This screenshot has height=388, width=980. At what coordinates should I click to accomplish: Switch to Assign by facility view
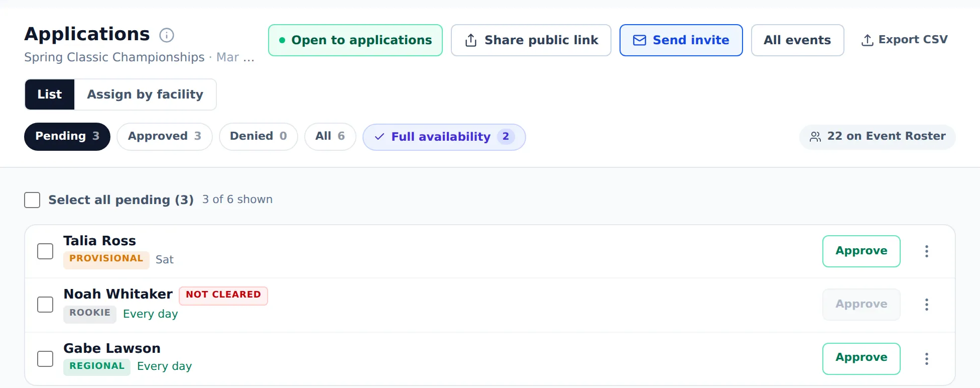(x=145, y=94)
